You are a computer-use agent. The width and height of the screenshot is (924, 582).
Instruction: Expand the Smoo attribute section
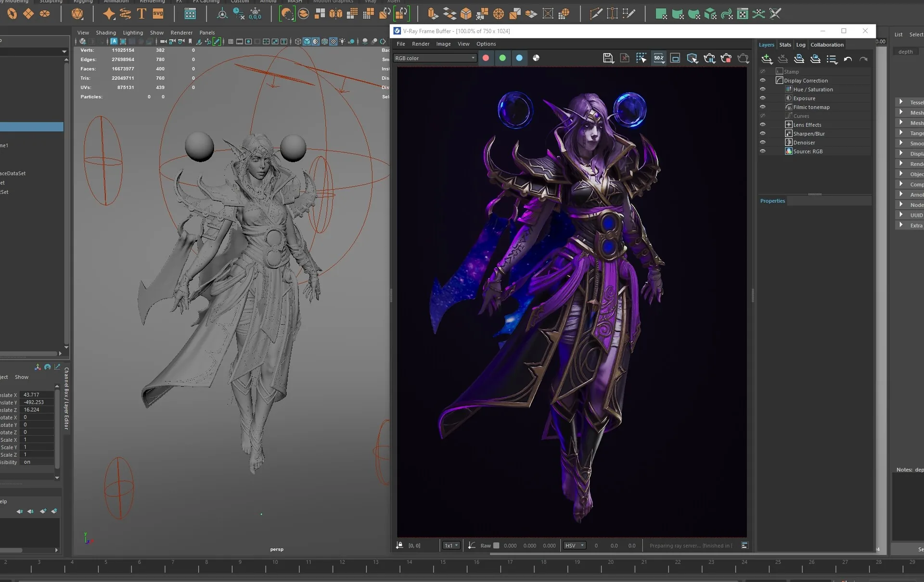click(x=901, y=143)
